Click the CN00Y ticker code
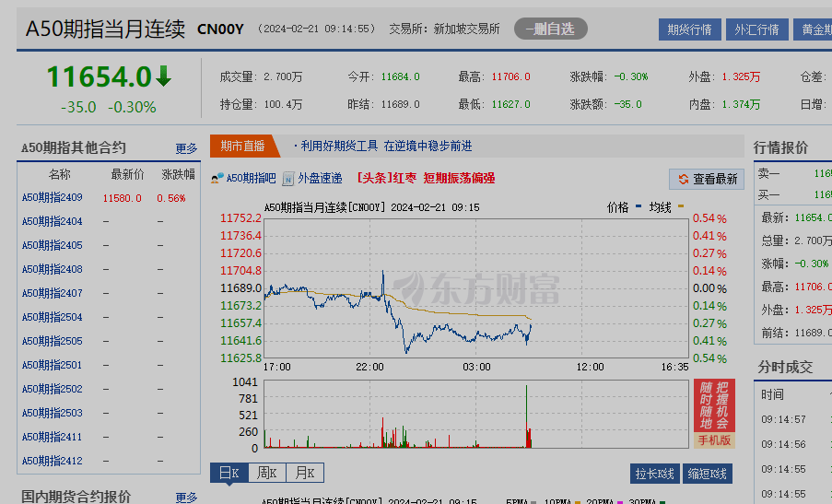Image resolution: width=832 pixels, height=504 pixels. point(220,29)
